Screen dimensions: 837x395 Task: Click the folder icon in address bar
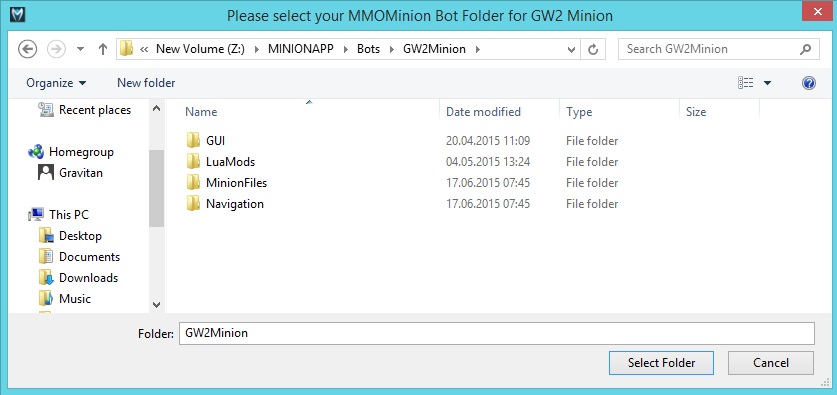tap(126, 49)
